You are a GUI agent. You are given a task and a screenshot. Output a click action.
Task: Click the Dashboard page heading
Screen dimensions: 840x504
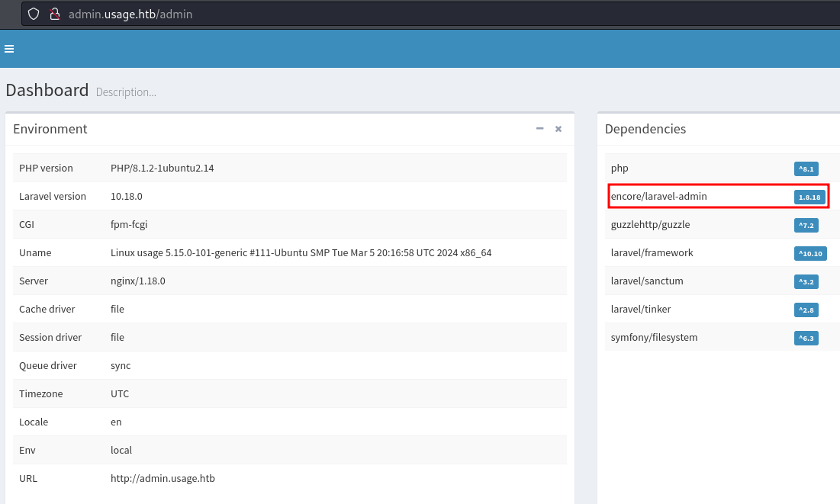click(47, 90)
